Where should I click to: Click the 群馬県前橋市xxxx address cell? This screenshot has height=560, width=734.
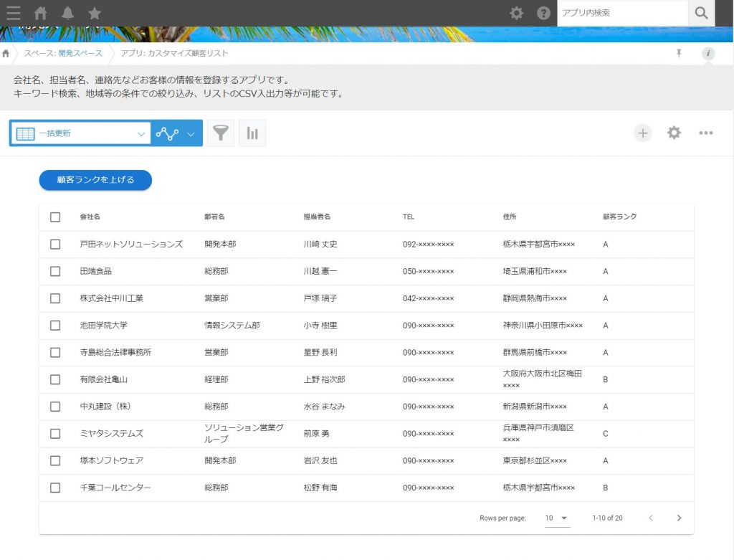(x=535, y=352)
